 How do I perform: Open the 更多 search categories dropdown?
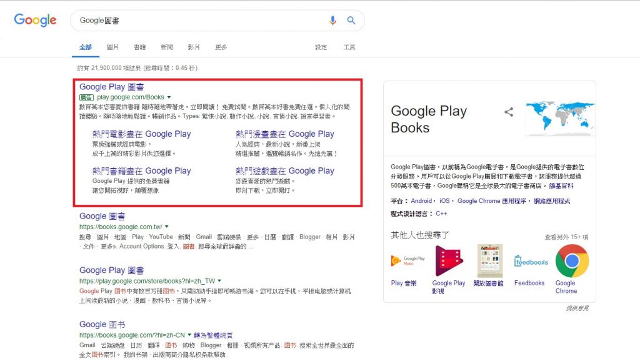coord(221,46)
